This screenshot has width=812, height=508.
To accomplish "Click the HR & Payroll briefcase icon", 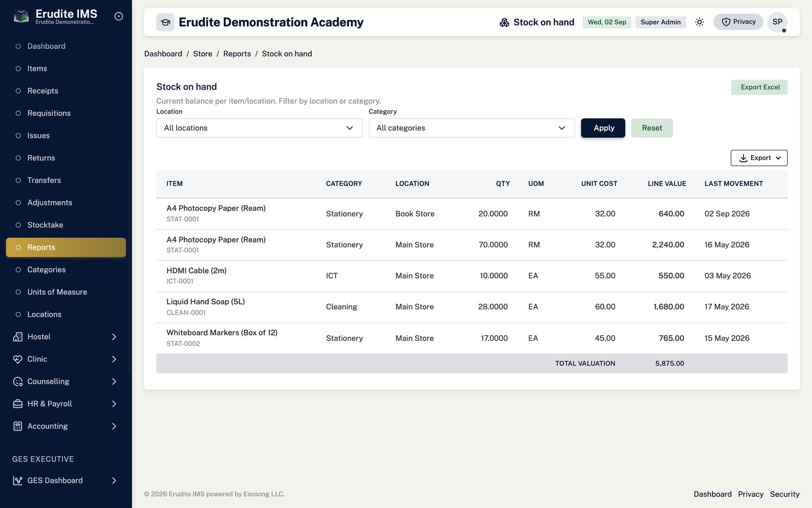I will click(18, 404).
